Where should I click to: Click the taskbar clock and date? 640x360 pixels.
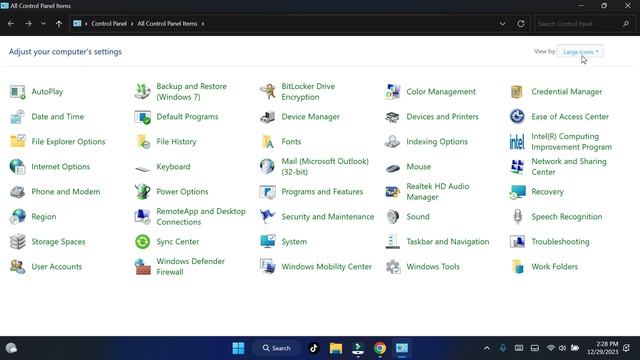602,348
